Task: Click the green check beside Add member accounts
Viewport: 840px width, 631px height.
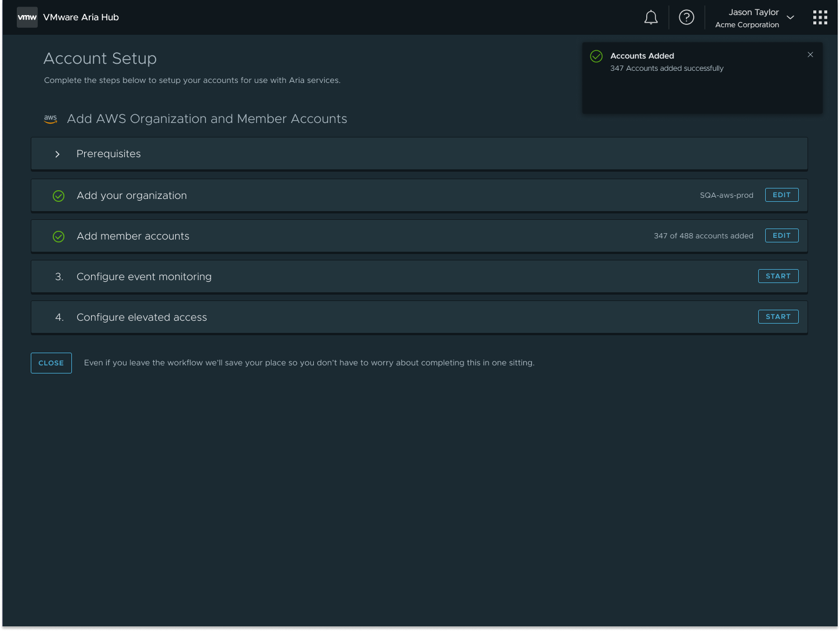Action: tap(59, 237)
